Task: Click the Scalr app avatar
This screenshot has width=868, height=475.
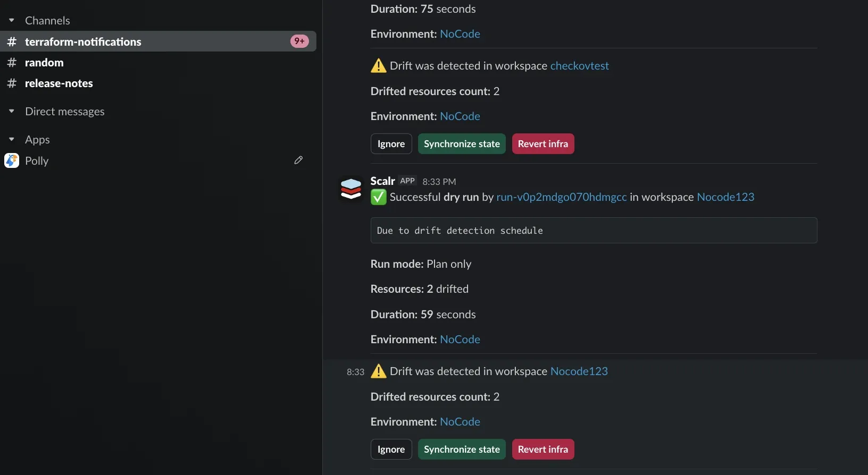Action: pos(351,189)
